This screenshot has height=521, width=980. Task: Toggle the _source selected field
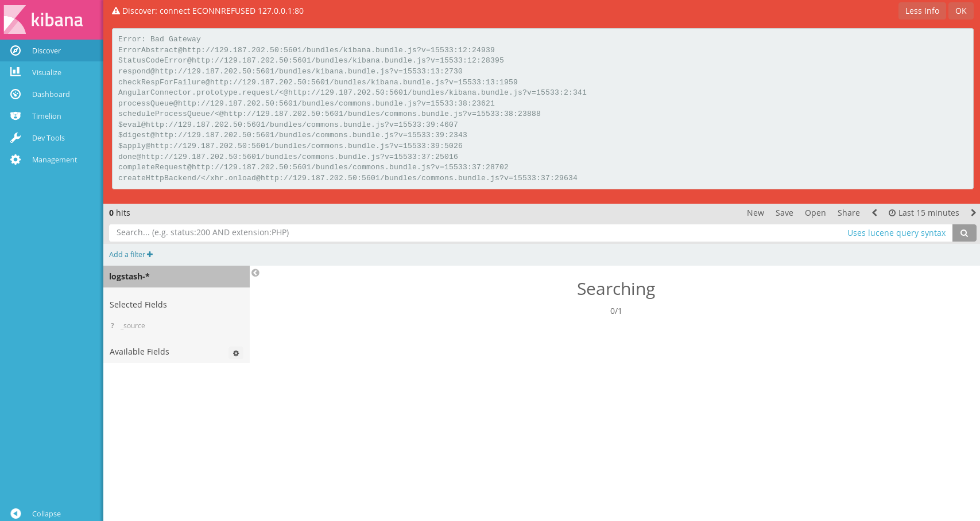[x=133, y=325]
